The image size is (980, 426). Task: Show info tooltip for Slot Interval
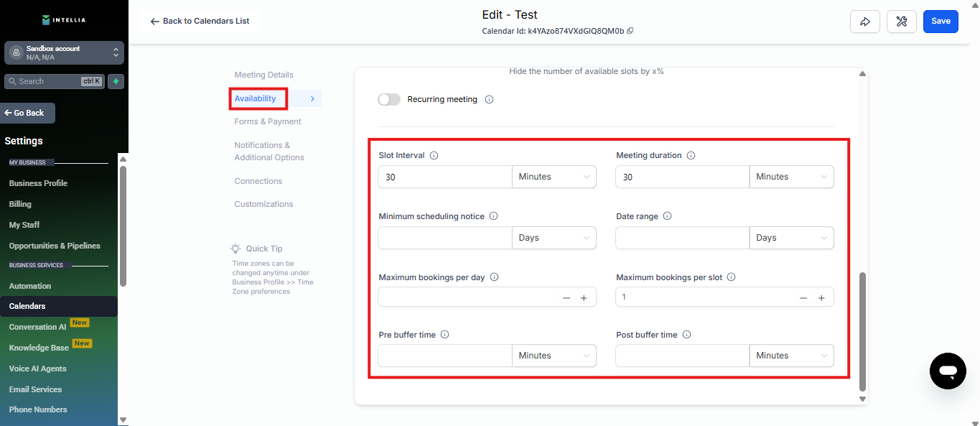[x=434, y=155]
